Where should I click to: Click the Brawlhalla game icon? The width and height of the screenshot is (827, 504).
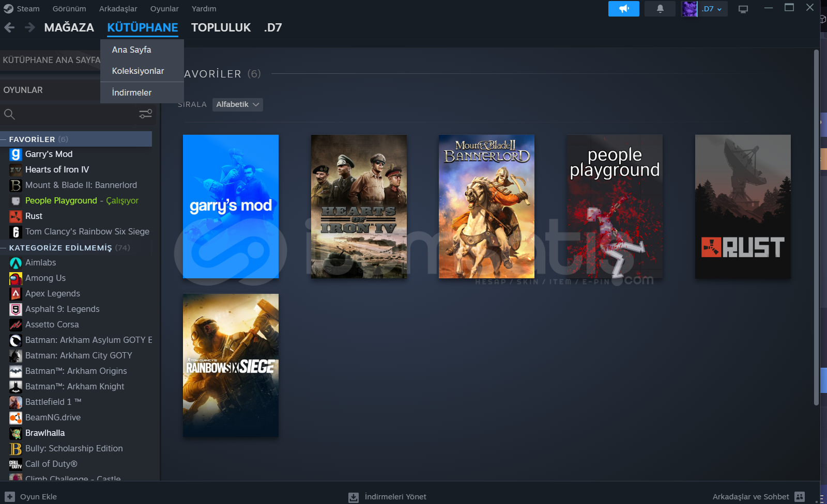16,433
